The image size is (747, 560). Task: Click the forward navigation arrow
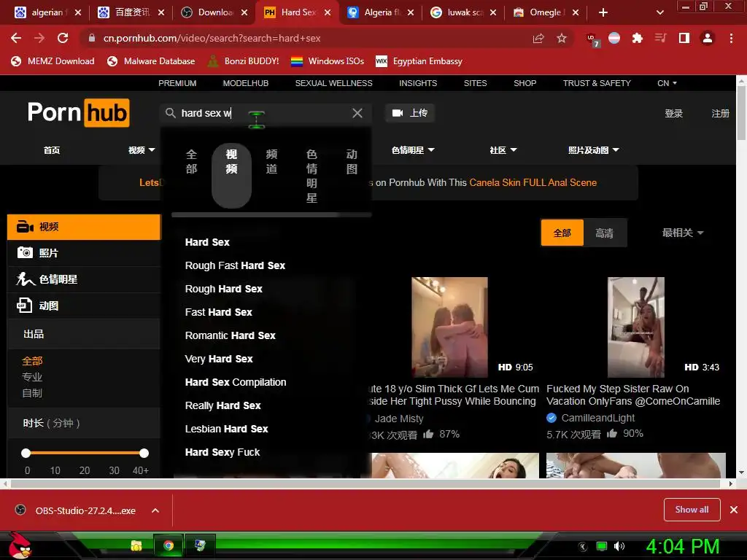(x=39, y=38)
